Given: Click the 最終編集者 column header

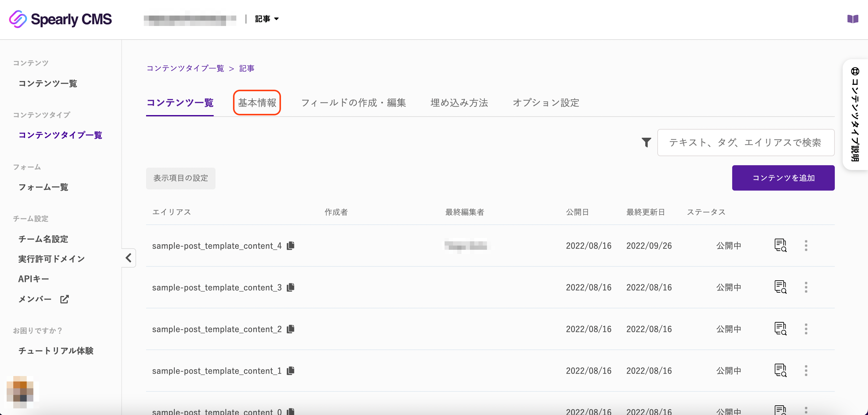Looking at the screenshot, I should point(465,212).
